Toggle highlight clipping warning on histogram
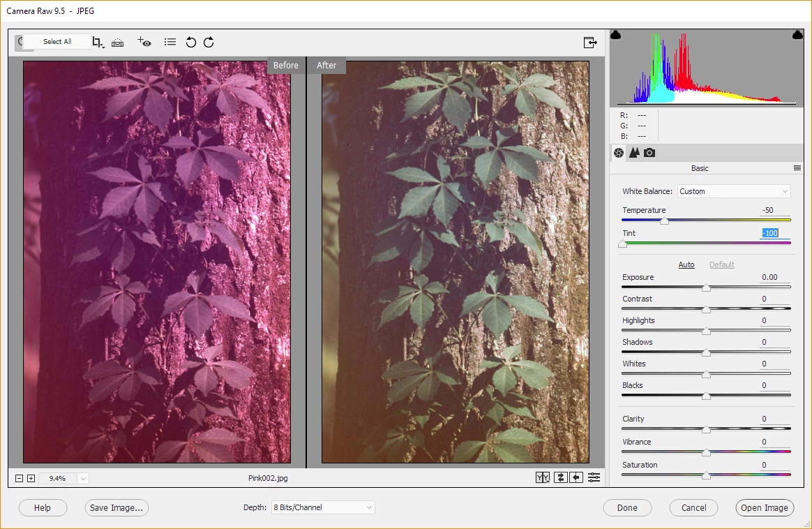The image size is (812, 529). [x=797, y=35]
